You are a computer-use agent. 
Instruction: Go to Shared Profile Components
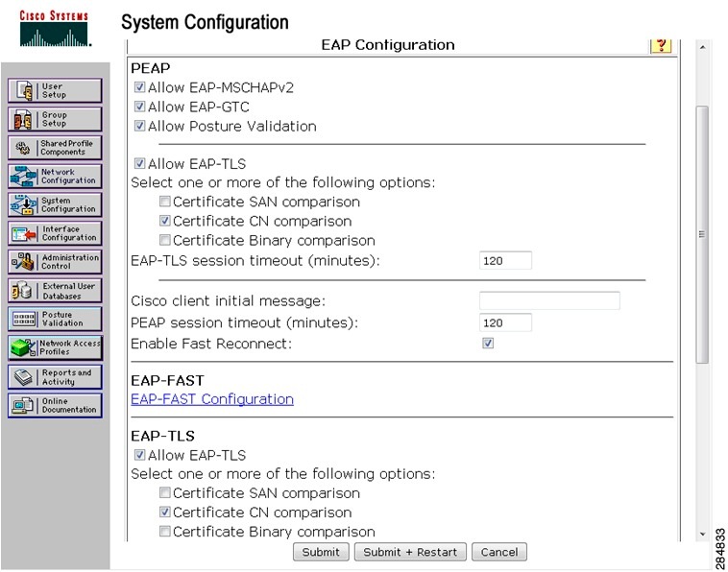coord(55,148)
